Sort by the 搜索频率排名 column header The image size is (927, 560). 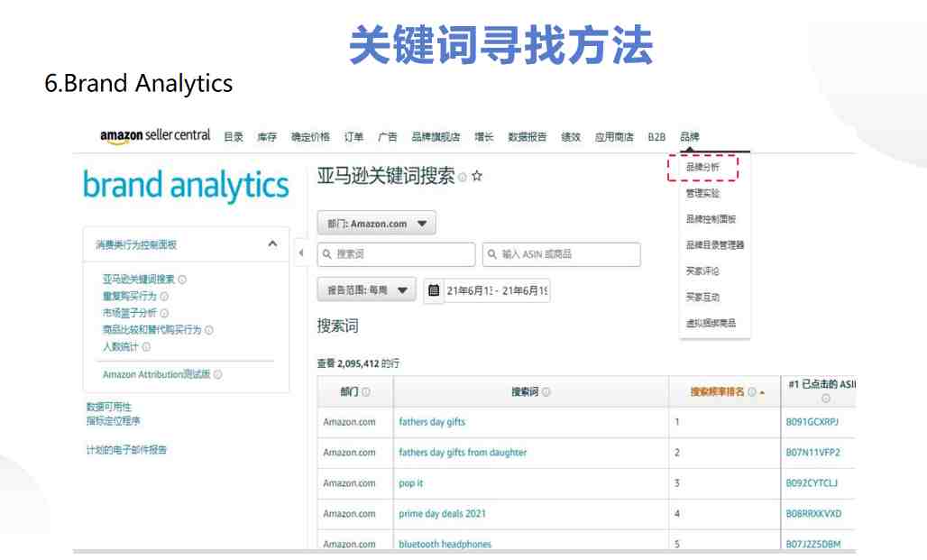pyautogui.click(x=717, y=391)
